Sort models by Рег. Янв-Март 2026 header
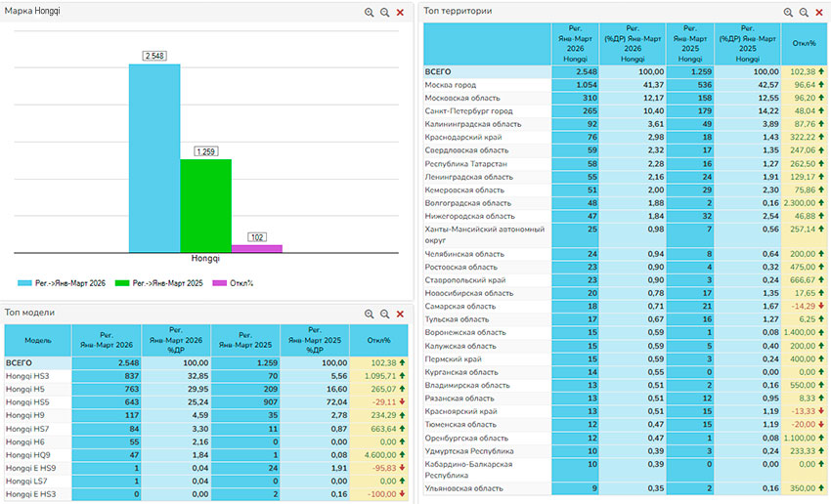 [106, 341]
